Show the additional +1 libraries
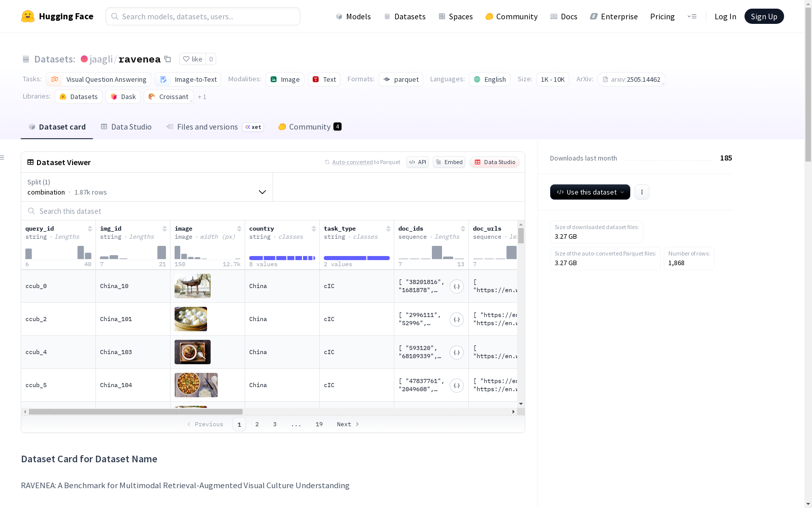Viewport: 812px width, 508px height. 202,97
